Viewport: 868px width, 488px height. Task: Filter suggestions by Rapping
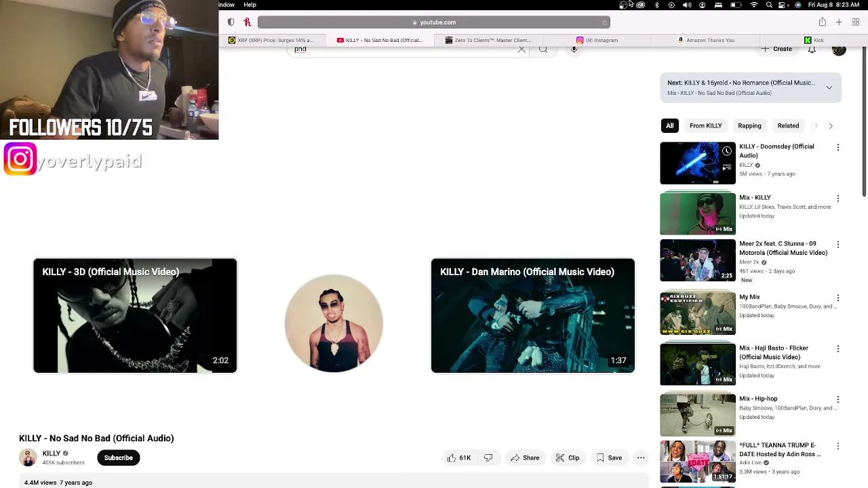[x=749, y=126]
